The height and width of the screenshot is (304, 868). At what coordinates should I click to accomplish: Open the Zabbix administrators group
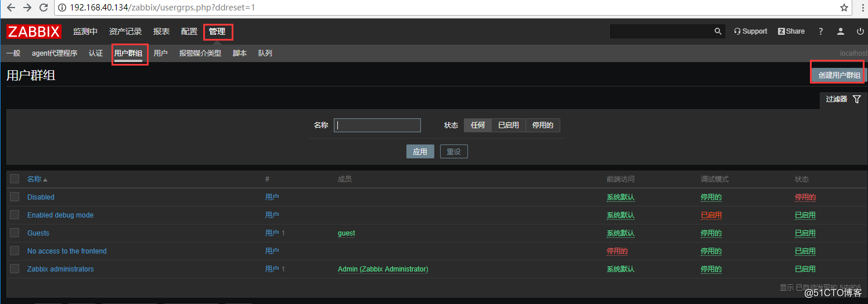[x=60, y=269]
